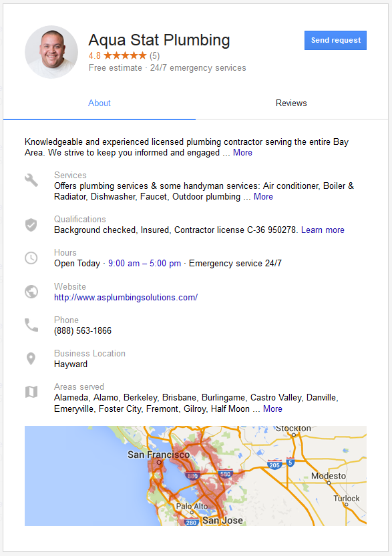Click the shield Qualifications checkmark icon
The image size is (392, 556).
pyautogui.click(x=31, y=225)
